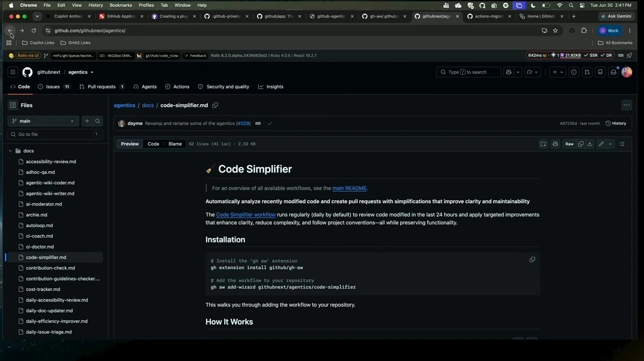Screen dimensions: 644x361
Task: Open your pull requests from the header icon
Action: click(587, 72)
